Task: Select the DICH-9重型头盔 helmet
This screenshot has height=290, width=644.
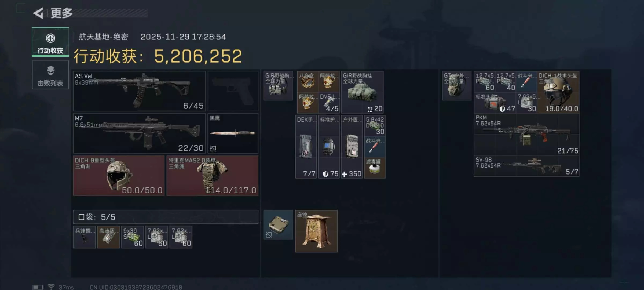Action: 119,176
